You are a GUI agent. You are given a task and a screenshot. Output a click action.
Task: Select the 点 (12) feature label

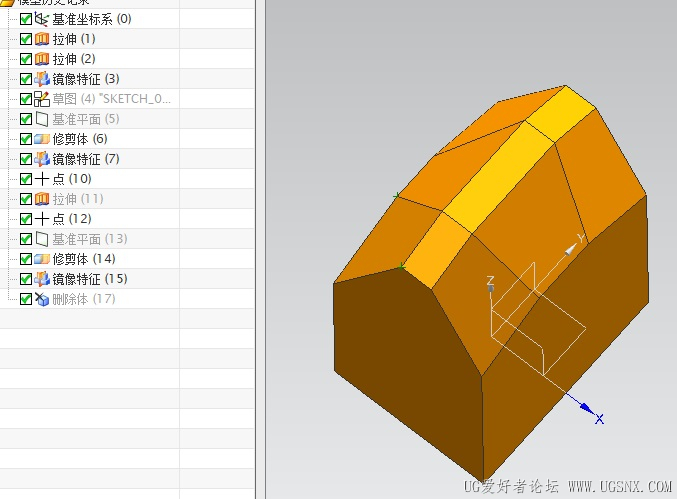coord(72,219)
